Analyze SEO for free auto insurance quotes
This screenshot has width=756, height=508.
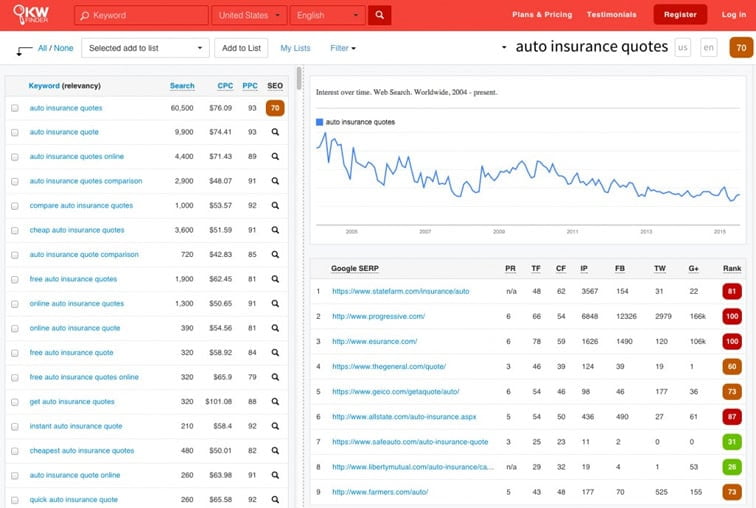click(x=275, y=279)
